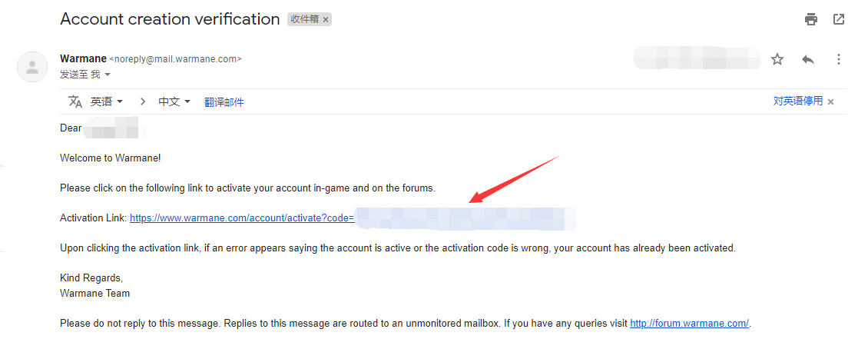Viewport: 868px width, 339px height.
Task: Click the sender name Warmane
Action: (x=83, y=58)
